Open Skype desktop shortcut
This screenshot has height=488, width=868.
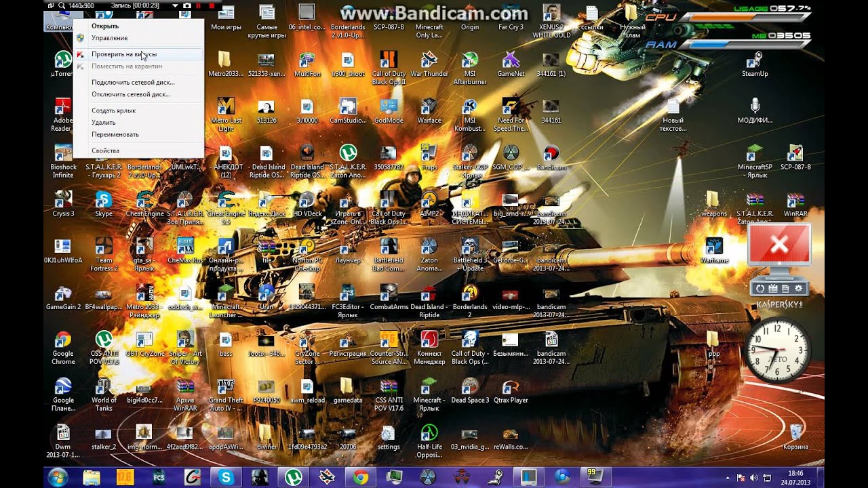[103, 203]
